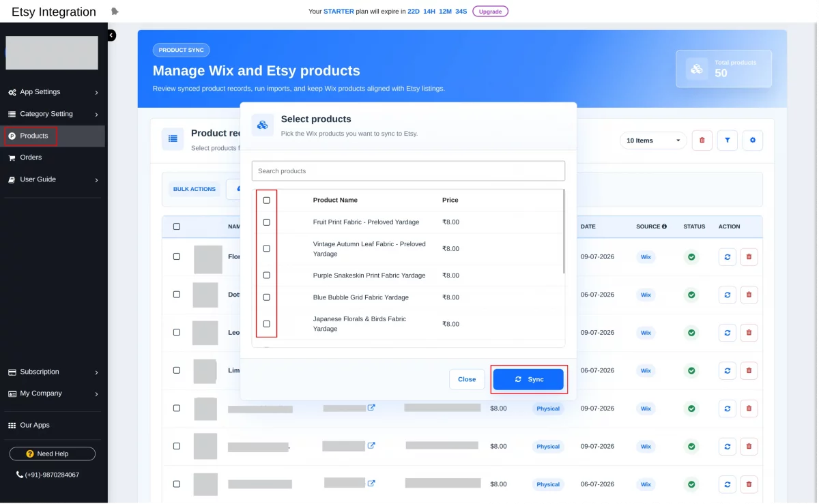Image resolution: width=819 pixels, height=504 pixels.
Task: Expand App Settings via its chevron
Action: [x=96, y=92]
